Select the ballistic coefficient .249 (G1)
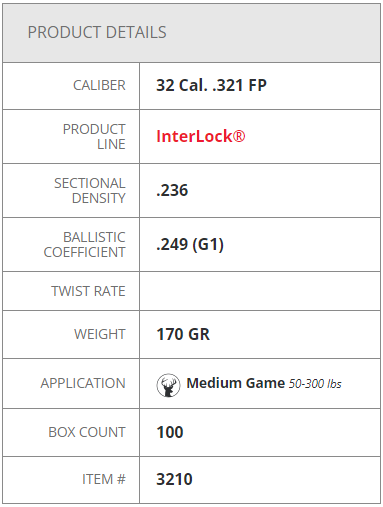 pyautogui.click(x=190, y=245)
